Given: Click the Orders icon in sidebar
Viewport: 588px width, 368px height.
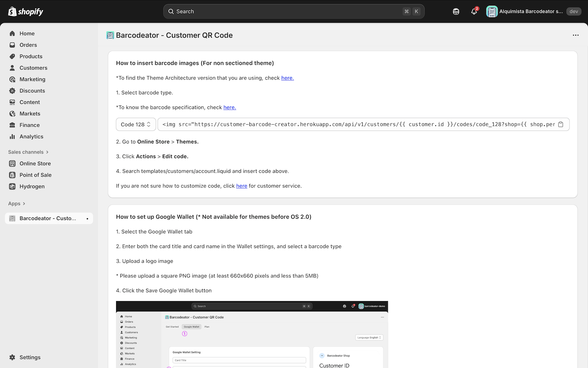Looking at the screenshot, I should point(12,45).
